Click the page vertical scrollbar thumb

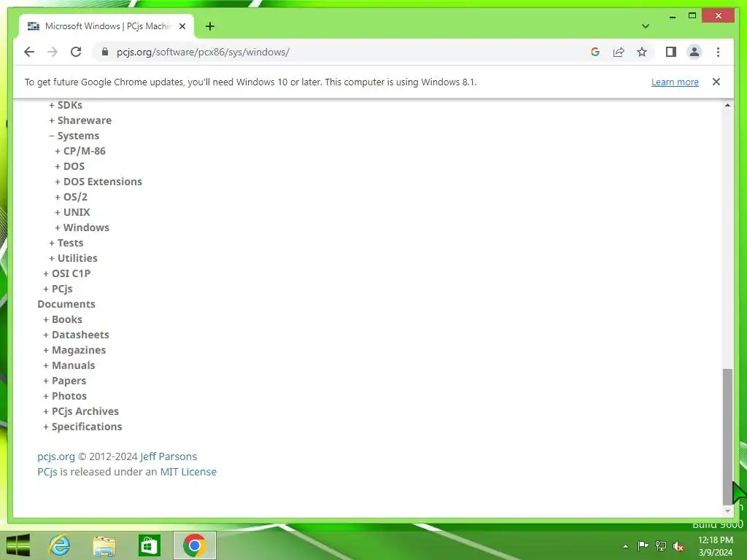point(727,436)
